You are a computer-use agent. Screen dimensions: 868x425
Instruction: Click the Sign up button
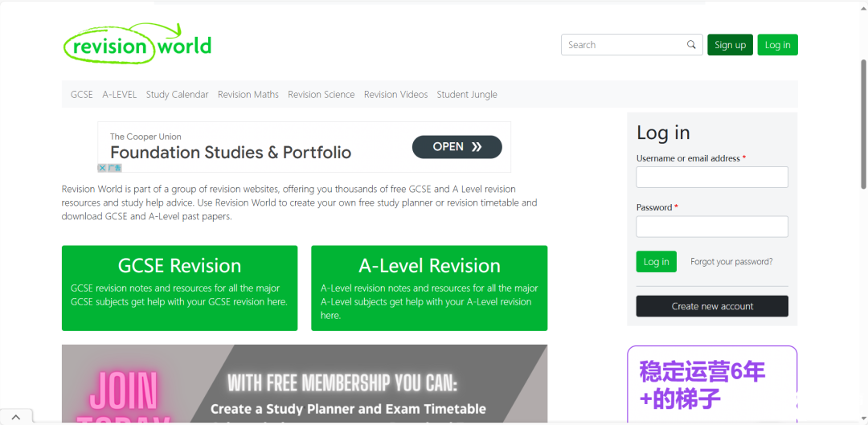[730, 45]
